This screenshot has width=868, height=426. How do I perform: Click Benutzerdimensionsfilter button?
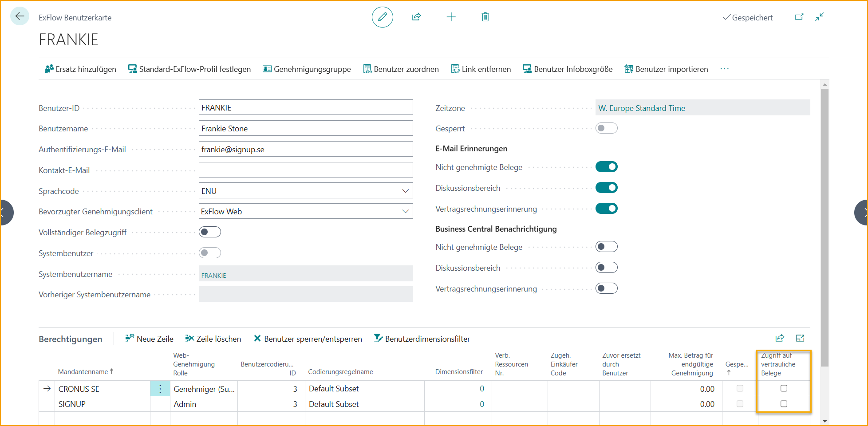pos(422,339)
